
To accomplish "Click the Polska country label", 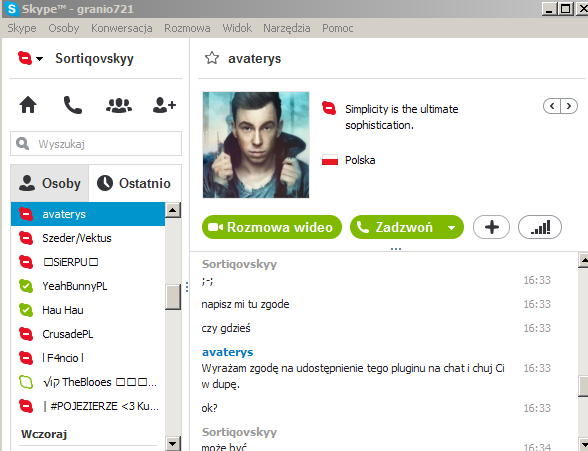I will pos(360,160).
